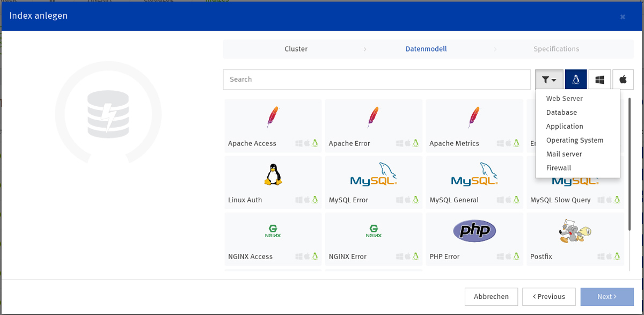The image size is (644, 315).
Task: Click Apple support icon on Apache Access card
Action: pos(308,143)
